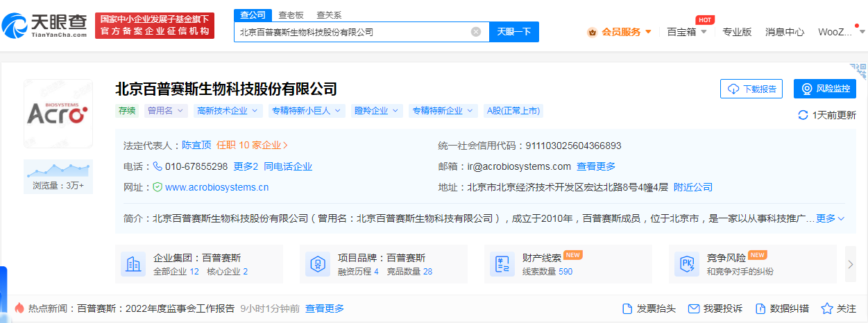Click the 风险监控 button
The width and height of the screenshot is (868, 323).
[825, 89]
